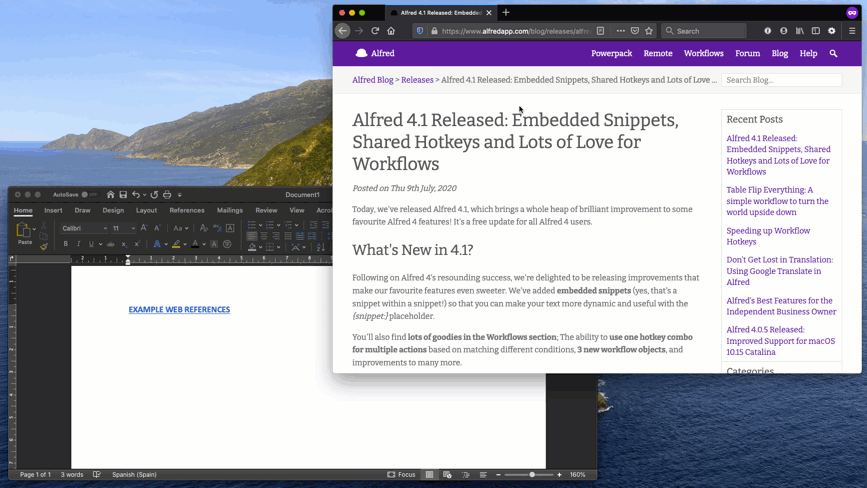The width and height of the screenshot is (867, 488).
Task: Click the Word Home icon in title bar
Action: coord(111,195)
